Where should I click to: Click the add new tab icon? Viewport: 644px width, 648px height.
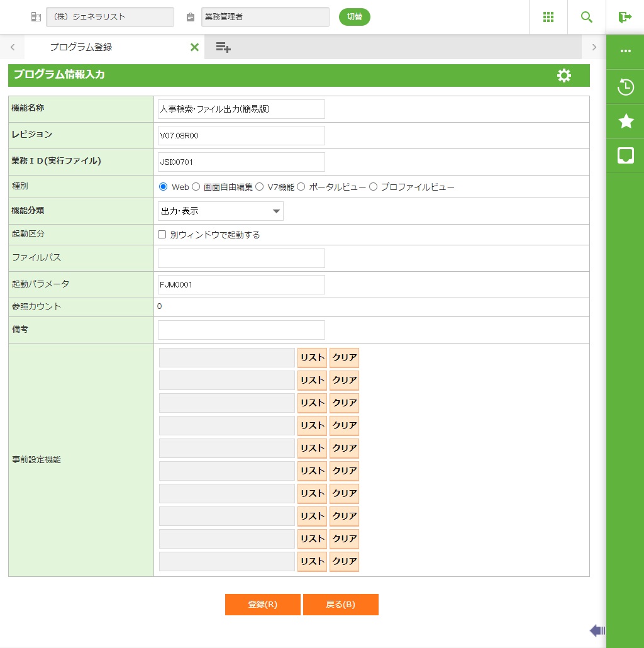pyautogui.click(x=223, y=47)
